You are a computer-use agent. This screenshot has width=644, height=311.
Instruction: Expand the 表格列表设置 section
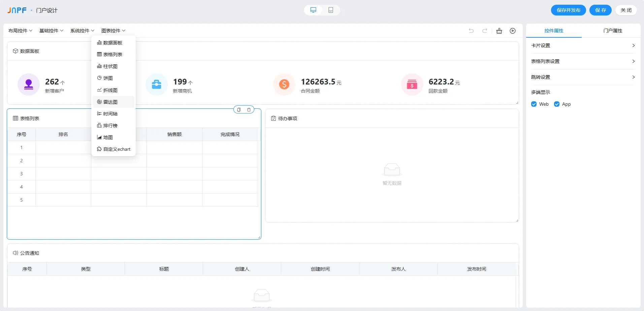583,61
